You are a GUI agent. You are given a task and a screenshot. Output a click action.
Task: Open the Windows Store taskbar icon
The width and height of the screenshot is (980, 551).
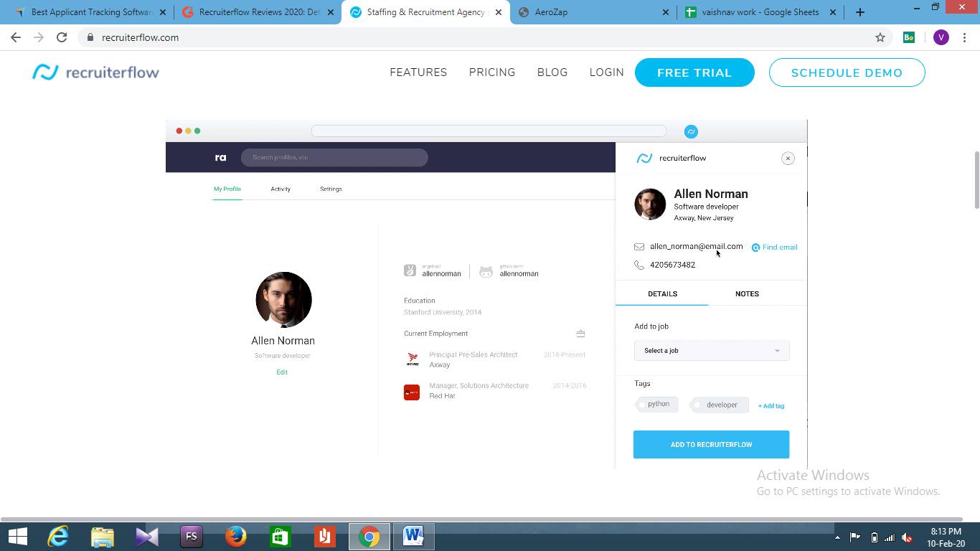point(281,537)
